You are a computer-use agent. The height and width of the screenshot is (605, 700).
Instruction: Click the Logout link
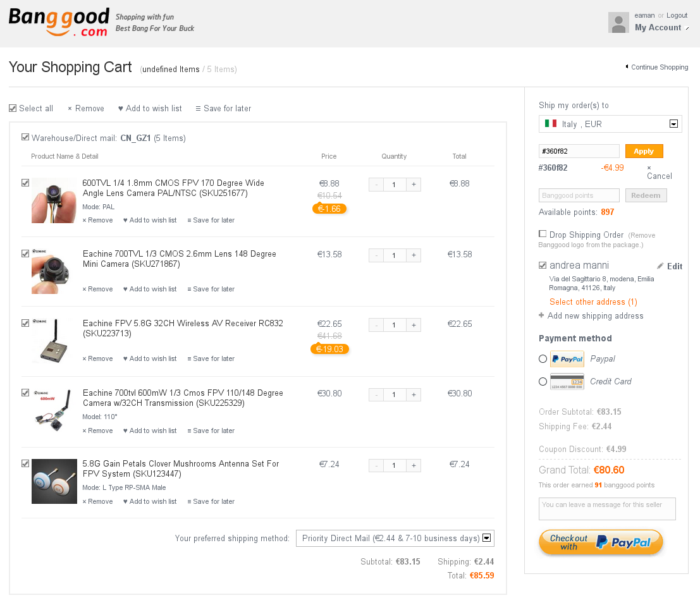[x=677, y=15]
